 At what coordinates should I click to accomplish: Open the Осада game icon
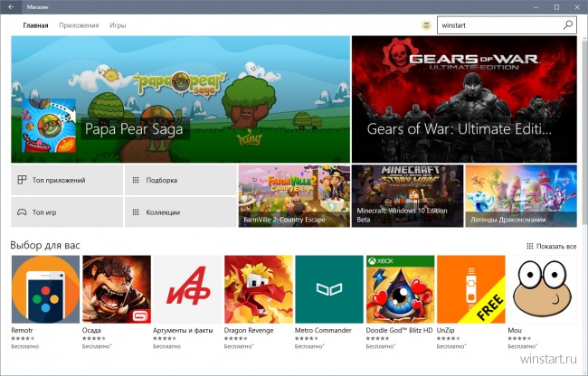(x=117, y=289)
